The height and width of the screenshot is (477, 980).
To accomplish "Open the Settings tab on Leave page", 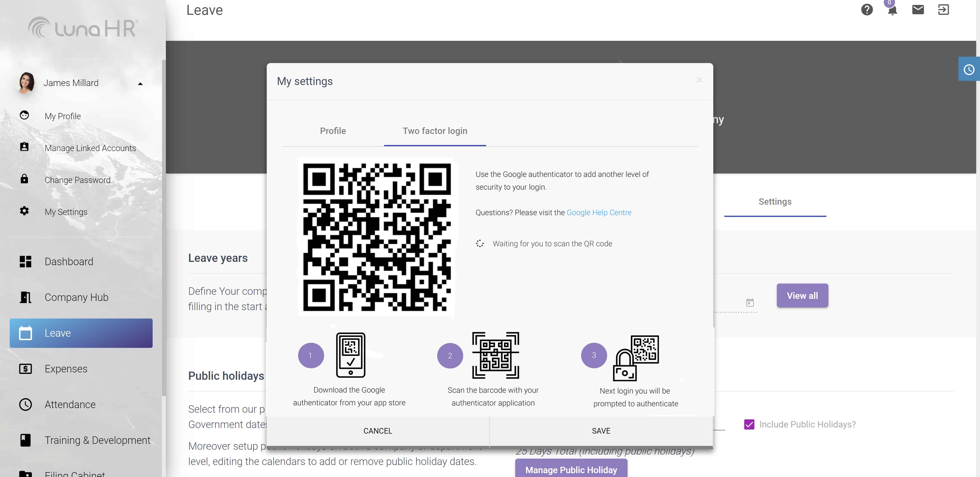I will click(775, 202).
